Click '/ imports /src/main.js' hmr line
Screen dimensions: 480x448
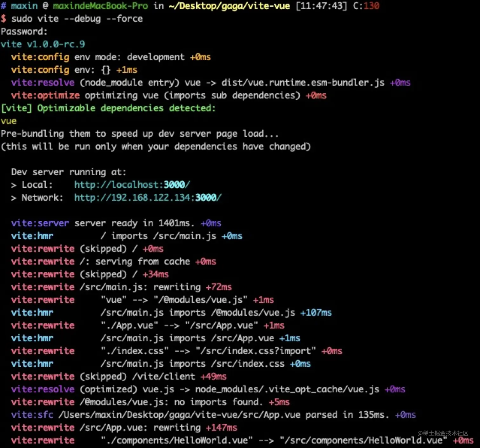127,236
